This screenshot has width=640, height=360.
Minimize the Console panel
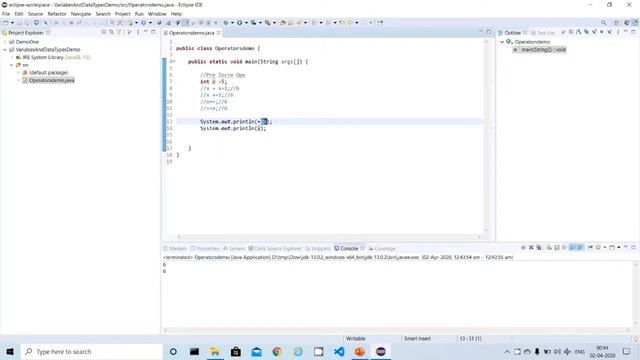pos(626,247)
